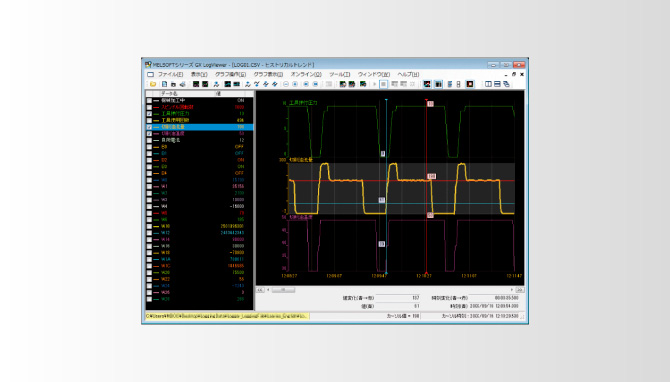Image resolution: width=670 pixels, height=382 pixels.
Task: Open the ファイル(F) menu
Action: (170, 74)
